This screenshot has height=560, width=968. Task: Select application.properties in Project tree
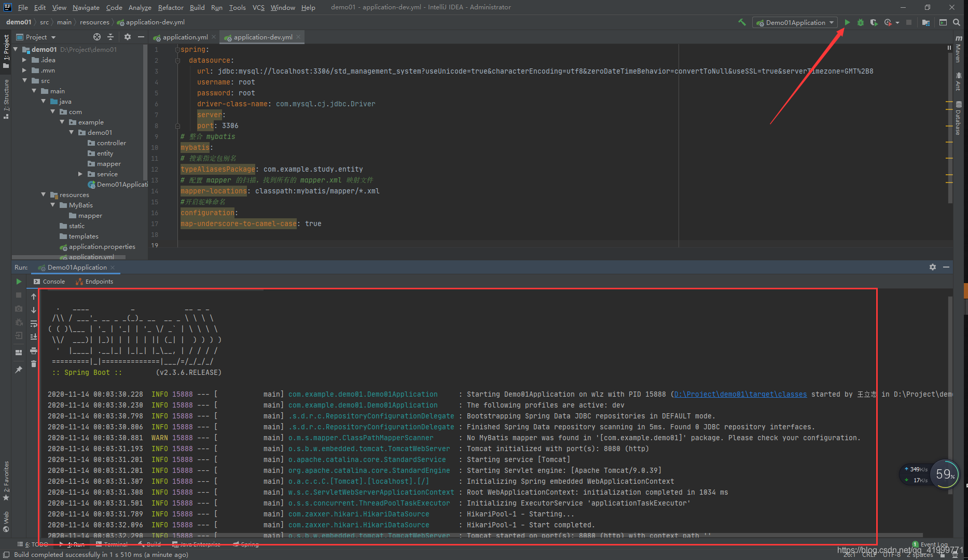tap(98, 246)
